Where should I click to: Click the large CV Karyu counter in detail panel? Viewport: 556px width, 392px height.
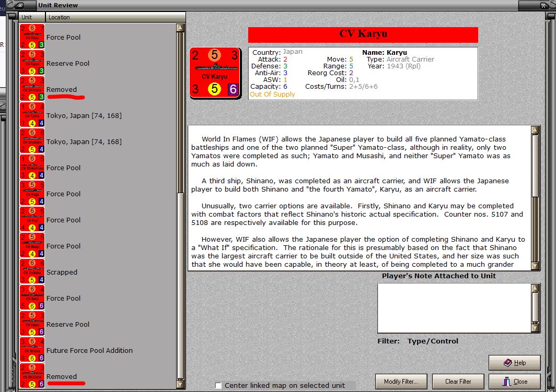pos(215,73)
